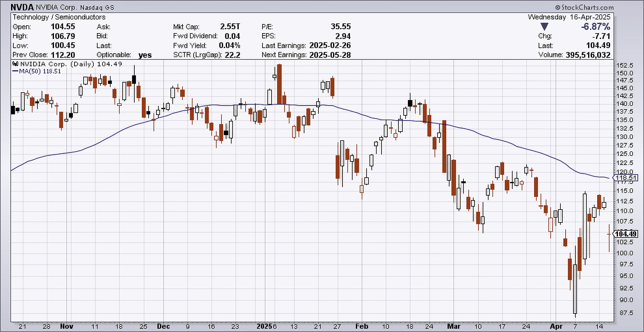Click the Wednesday 16-Apr-2025 date label
This screenshot has height=332, width=644.
coord(569,17)
